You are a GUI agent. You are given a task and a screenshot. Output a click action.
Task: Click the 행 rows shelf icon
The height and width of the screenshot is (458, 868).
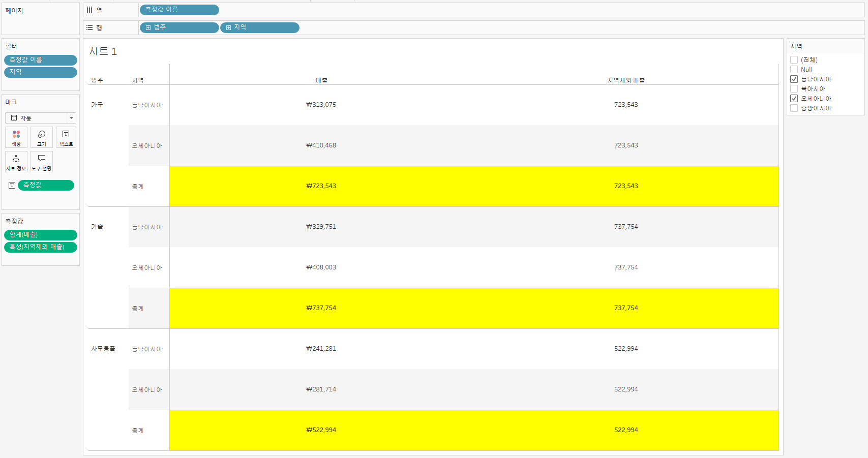tap(89, 27)
